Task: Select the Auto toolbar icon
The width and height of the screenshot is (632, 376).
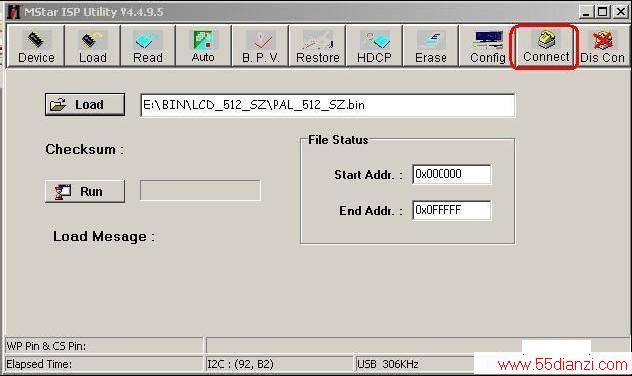Action: (x=203, y=46)
